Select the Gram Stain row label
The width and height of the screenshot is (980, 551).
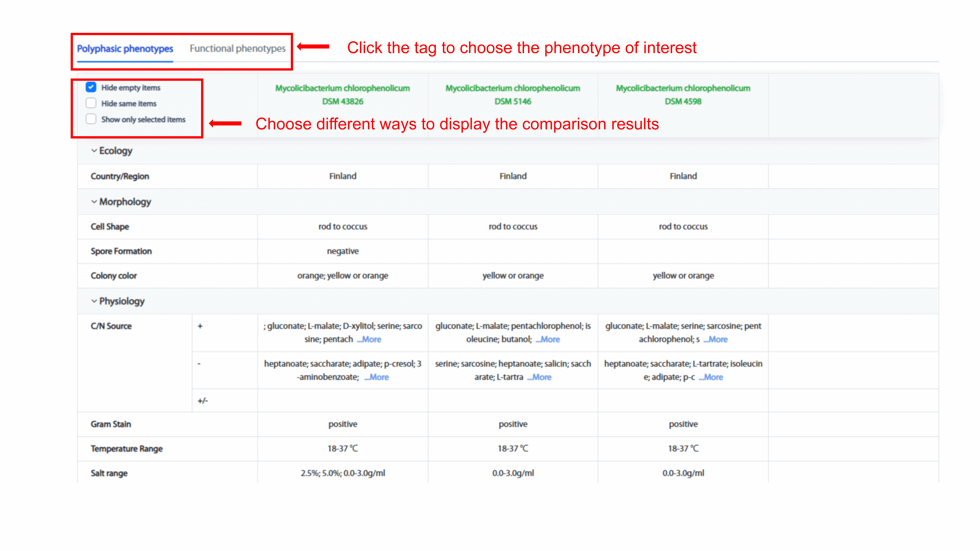click(x=111, y=424)
